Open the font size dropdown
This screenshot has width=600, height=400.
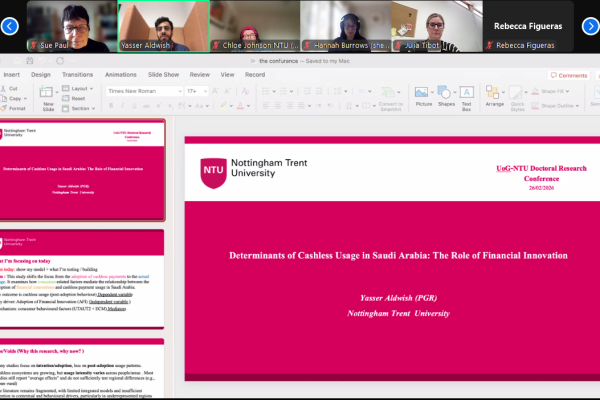click(x=205, y=91)
